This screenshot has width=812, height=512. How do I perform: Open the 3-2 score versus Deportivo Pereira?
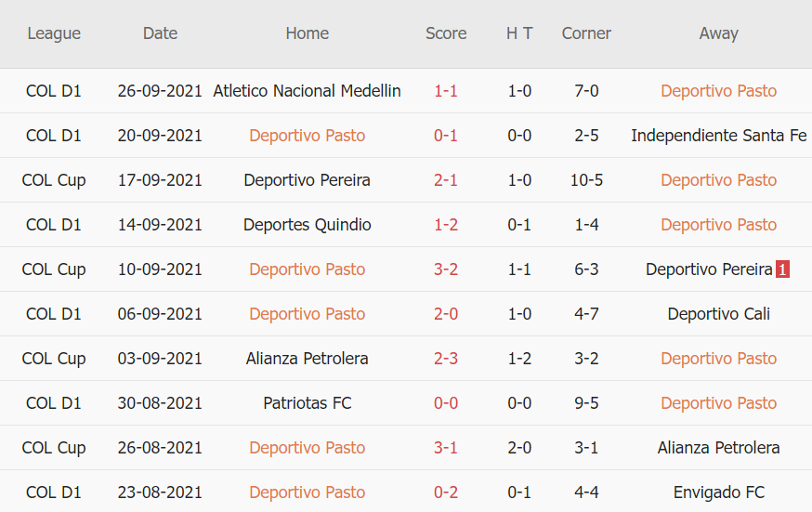pos(446,269)
